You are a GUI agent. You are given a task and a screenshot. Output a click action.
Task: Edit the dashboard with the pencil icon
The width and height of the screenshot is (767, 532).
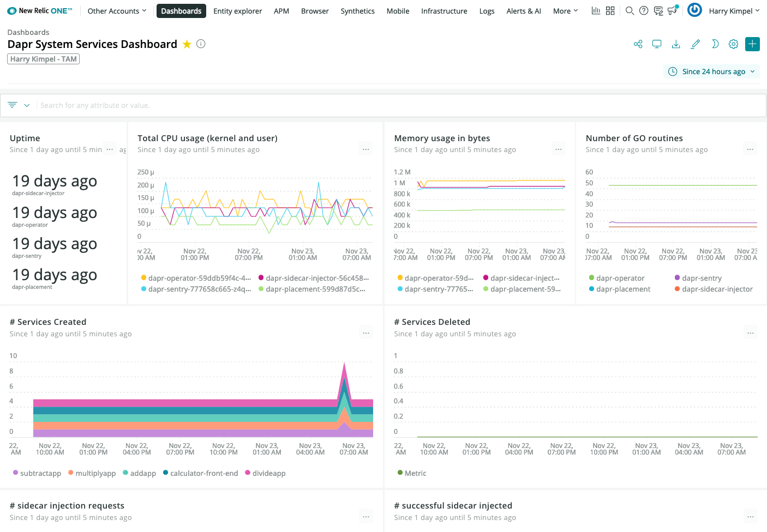click(x=695, y=44)
